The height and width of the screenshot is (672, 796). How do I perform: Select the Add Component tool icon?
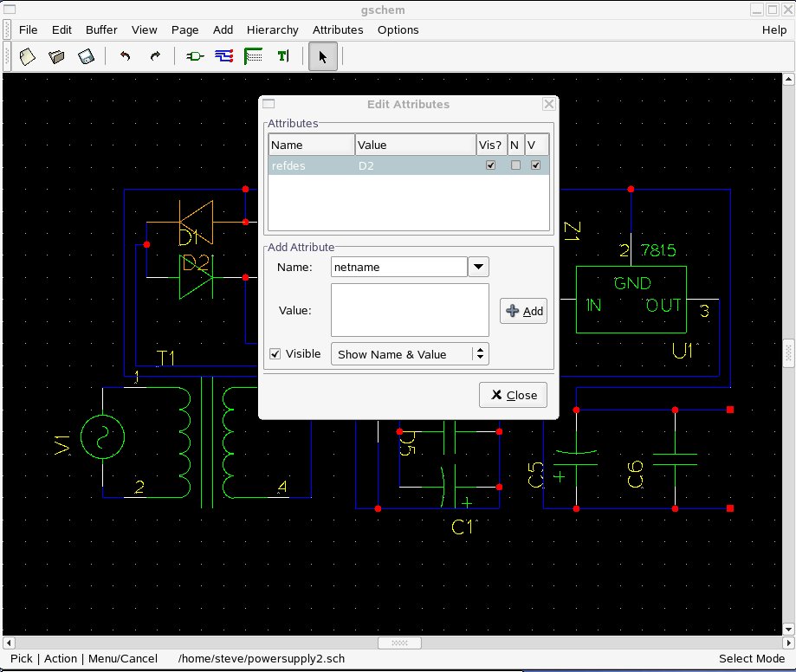click(x=195, y=57)
